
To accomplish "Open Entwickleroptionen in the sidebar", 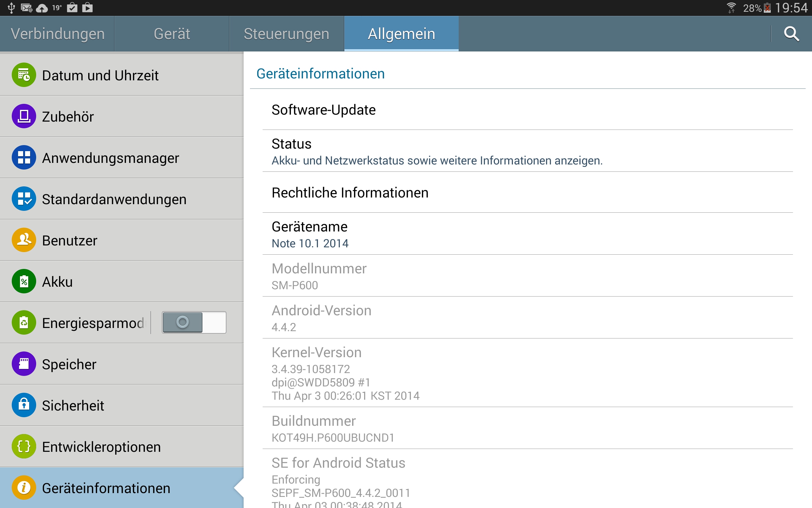I will pyautogui.click(x=121, y=446).
